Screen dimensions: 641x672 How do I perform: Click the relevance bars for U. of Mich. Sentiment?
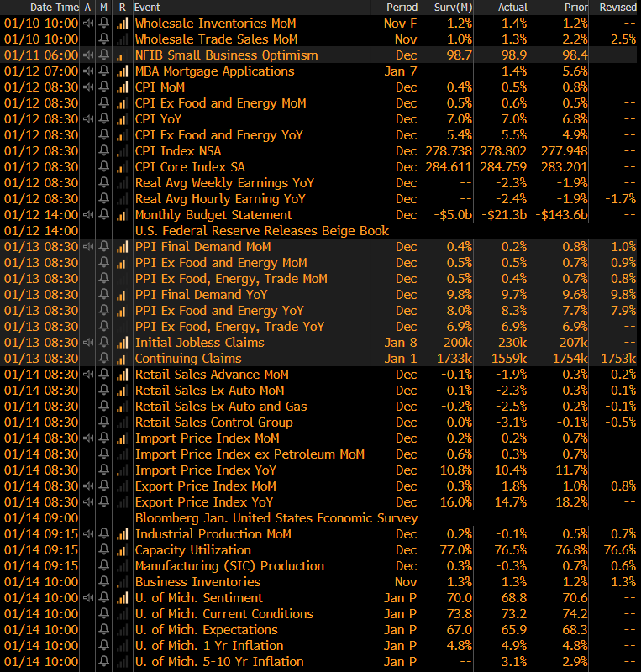(x=122, y=598)
